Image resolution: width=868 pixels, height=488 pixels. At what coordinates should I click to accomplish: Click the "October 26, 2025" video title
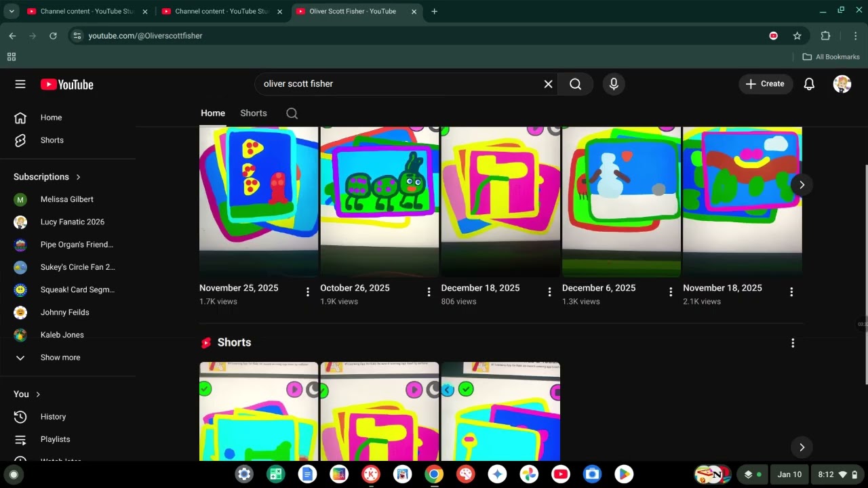pos(355,288)
